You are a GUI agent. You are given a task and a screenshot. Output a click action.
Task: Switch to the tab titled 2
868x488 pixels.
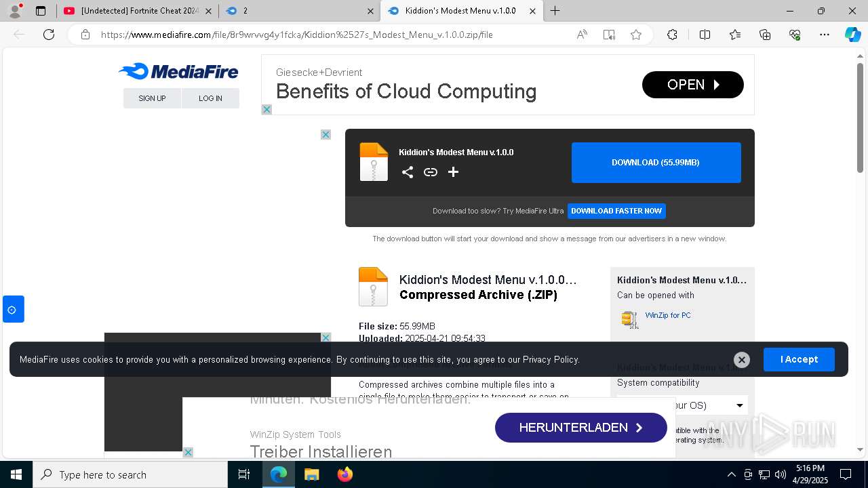(x=298, y=11)
